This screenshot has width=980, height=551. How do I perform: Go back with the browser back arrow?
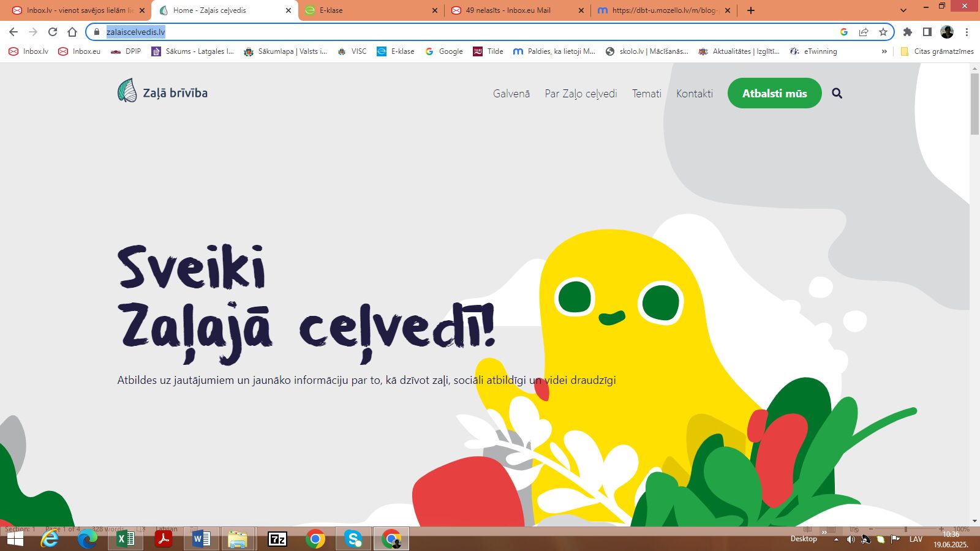tap(13, 32)
